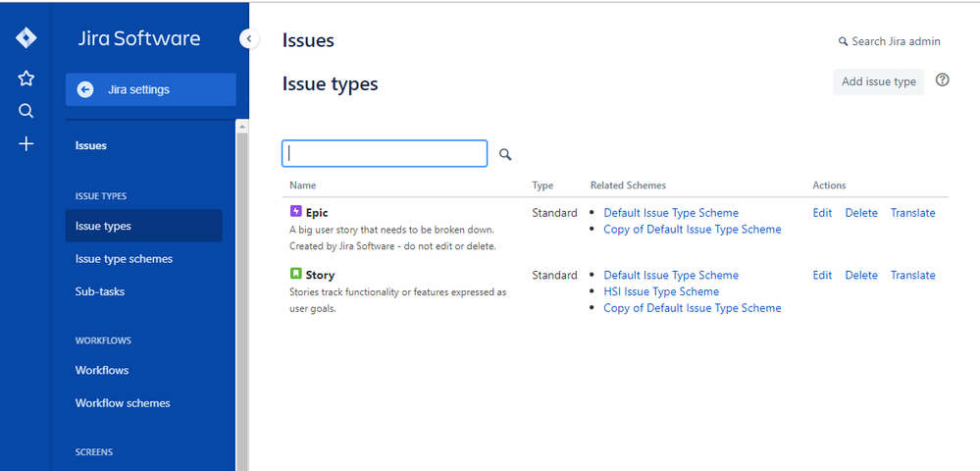Select Issue types in sidebar
980x471 pixels.
point(144,226)
